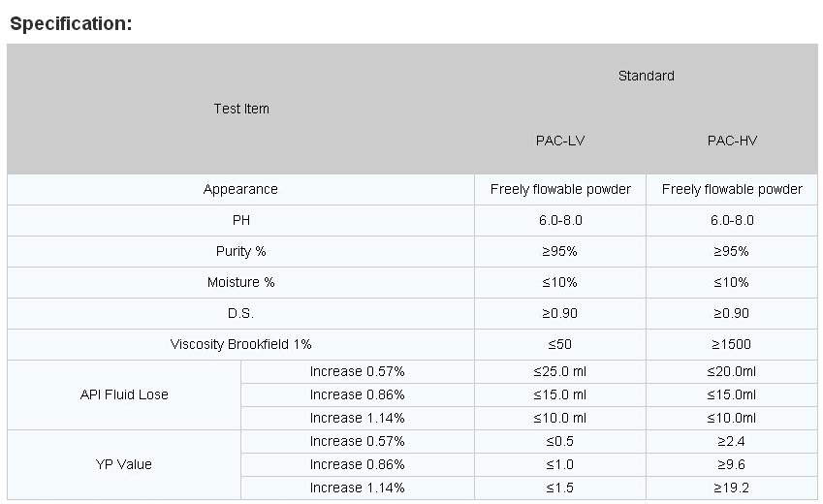Click the Viscosity Brookfield 1% cell

click(x=241, y=344)
